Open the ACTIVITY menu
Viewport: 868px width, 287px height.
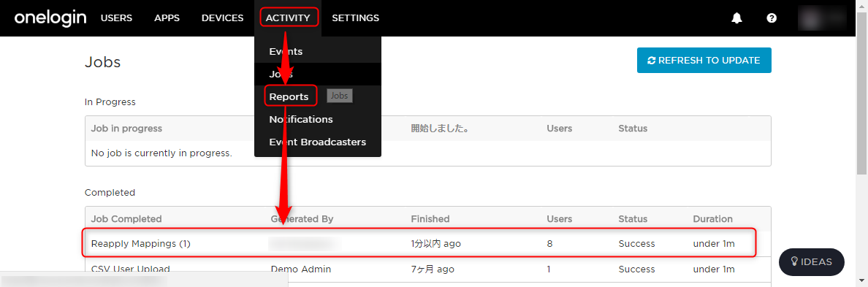(x=288, y=18)
